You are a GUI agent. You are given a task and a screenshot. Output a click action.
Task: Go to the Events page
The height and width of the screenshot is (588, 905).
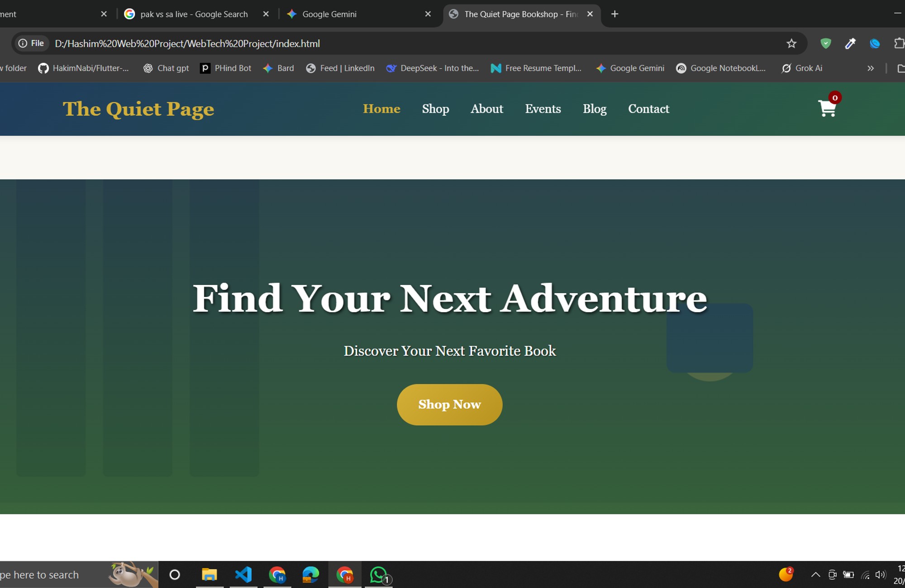pos(543,109)
